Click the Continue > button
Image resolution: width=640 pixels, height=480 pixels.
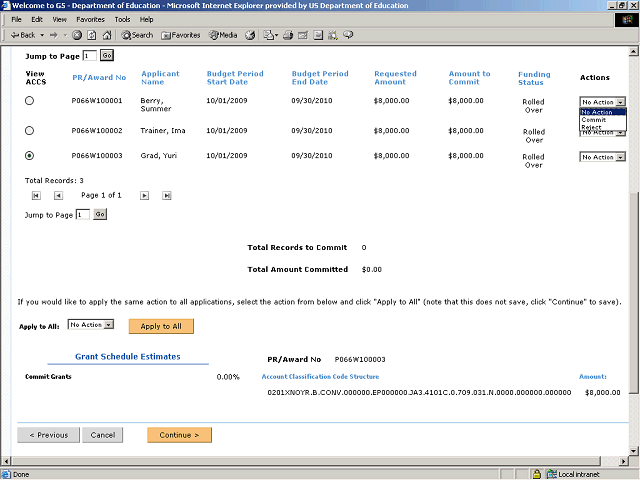tap(180, 435)
